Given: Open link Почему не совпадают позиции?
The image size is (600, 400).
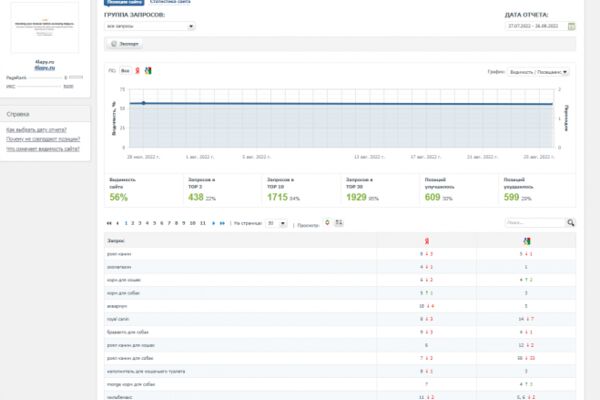Looking at the screenshot, I should pos(43,139).
